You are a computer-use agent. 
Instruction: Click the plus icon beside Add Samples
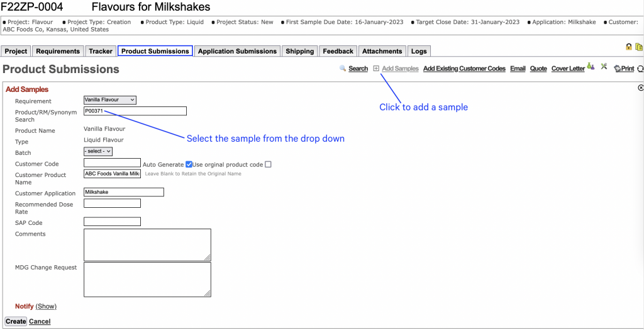[x=376, y=68]
